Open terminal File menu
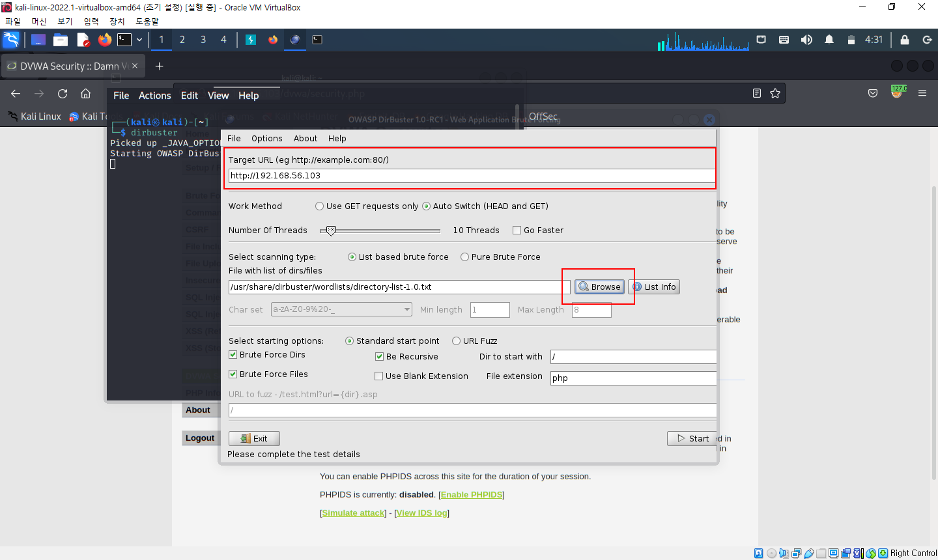This screenshot has width=938, height=560. pos(121,95)
